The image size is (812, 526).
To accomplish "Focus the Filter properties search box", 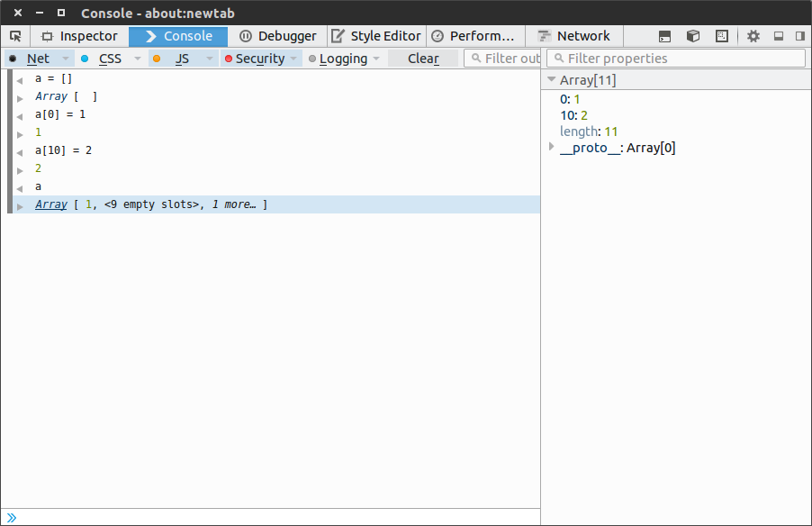I will point(676,59).
